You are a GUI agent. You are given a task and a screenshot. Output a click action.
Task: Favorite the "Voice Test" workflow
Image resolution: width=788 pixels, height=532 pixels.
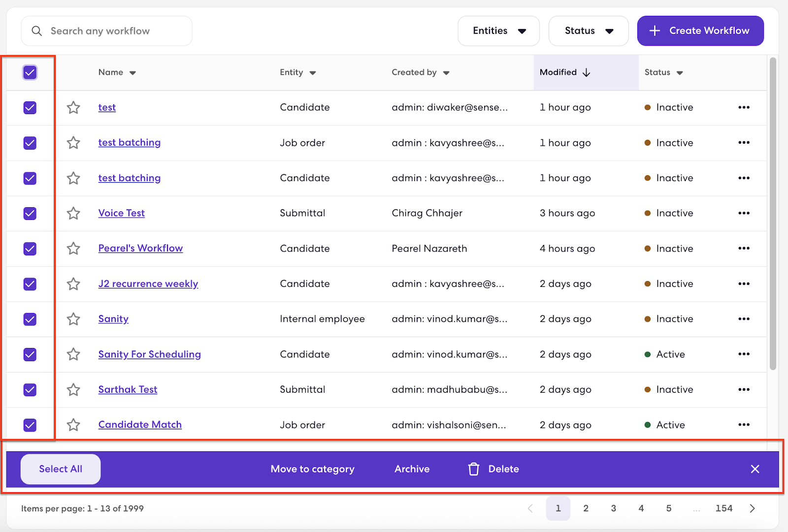tap(73, 213)
